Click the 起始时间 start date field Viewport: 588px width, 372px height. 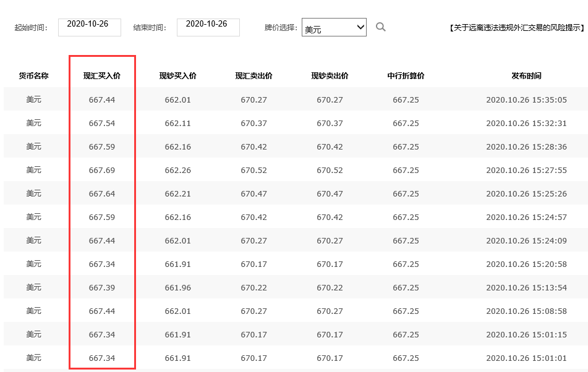[x=89, y=27]
